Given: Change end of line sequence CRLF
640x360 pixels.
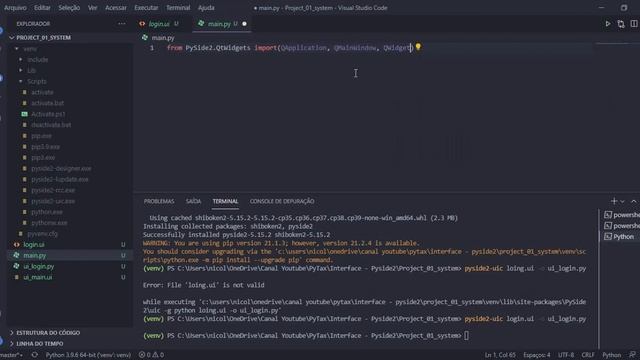Looking at the screenshot, I should coord(588,355).
